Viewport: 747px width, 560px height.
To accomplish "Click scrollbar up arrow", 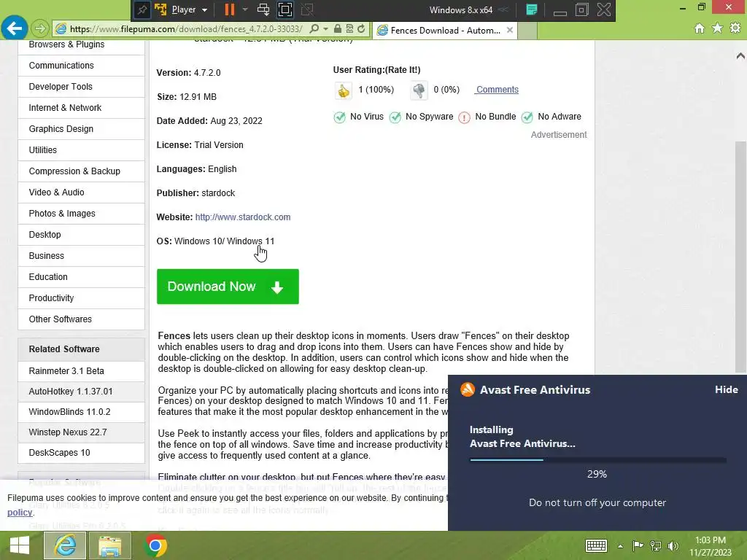I will click(740, 55).
